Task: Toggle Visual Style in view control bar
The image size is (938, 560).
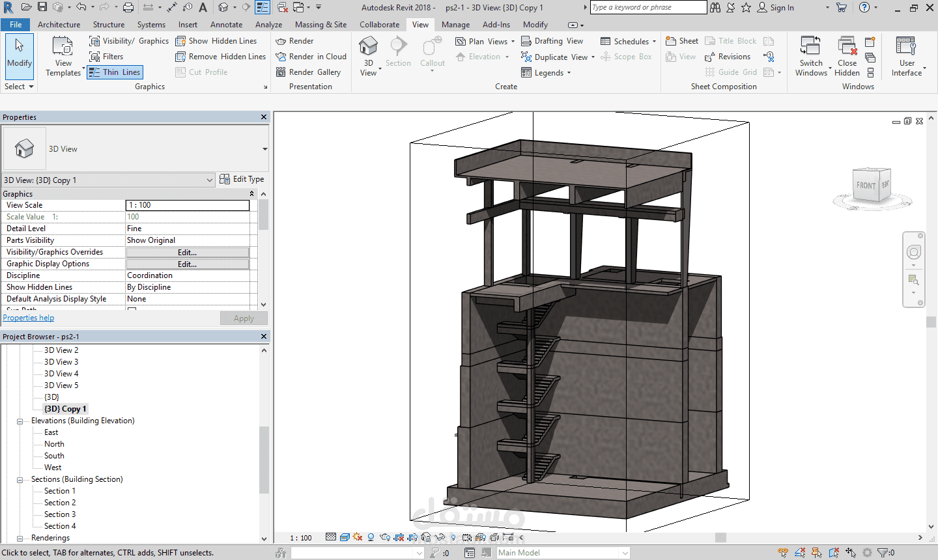Action: tap(345, 537)
